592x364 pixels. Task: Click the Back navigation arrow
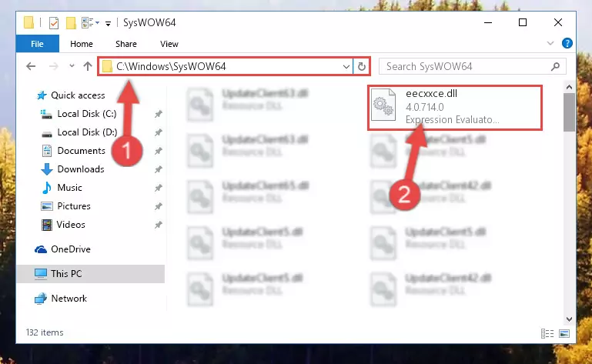click(x=31, y=66)
